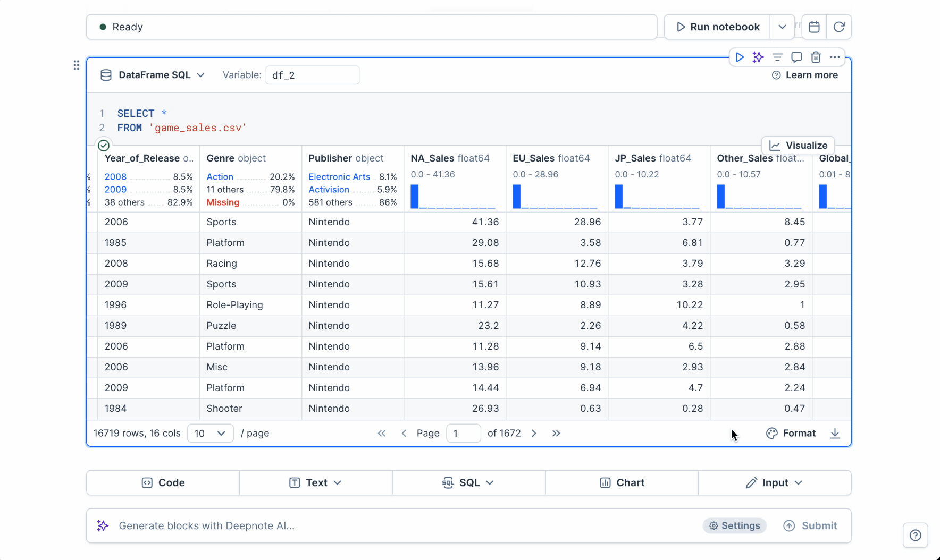Add a Code block
940x560 pixels.
click(163, 483)
